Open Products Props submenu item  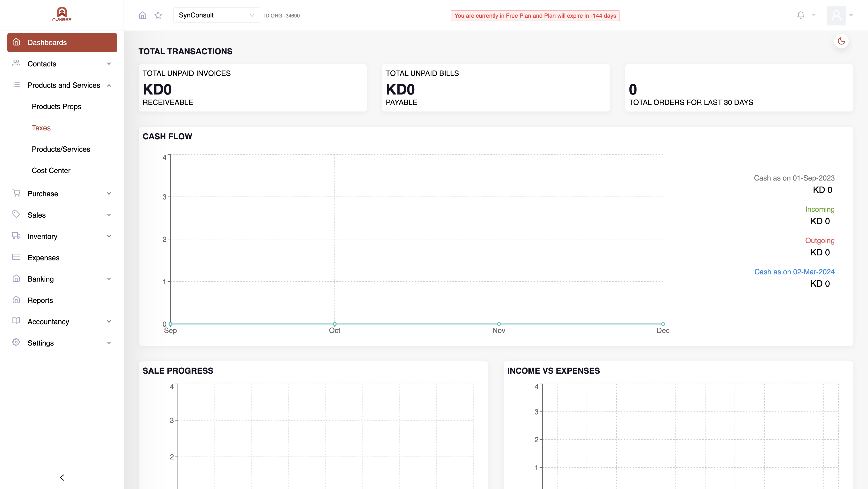point(57,107)
